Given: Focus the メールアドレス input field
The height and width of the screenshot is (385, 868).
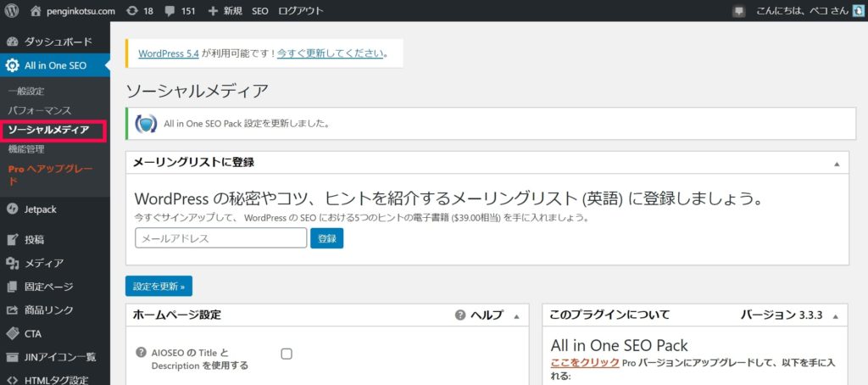Looking at the screenshot, I should pos(221,238).
